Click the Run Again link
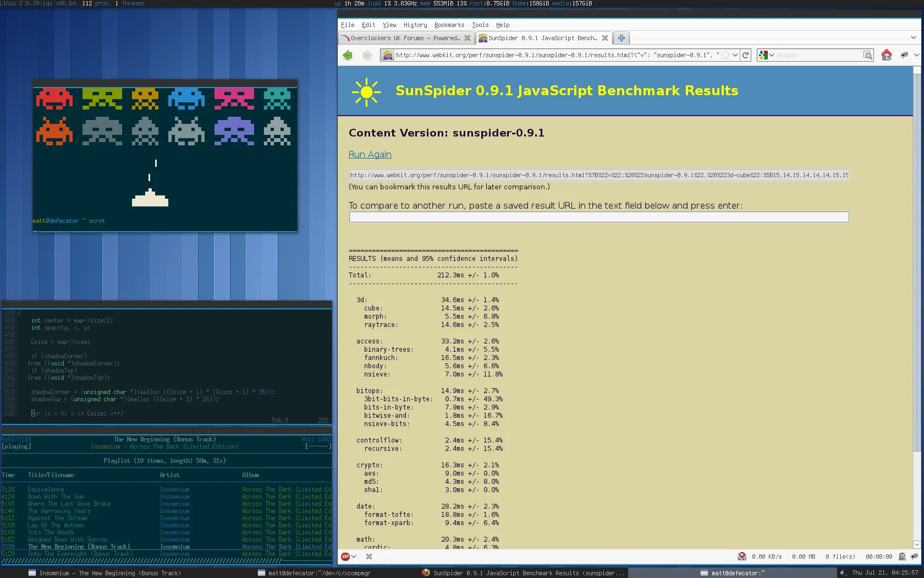The image size is (924, 578). 370,155
